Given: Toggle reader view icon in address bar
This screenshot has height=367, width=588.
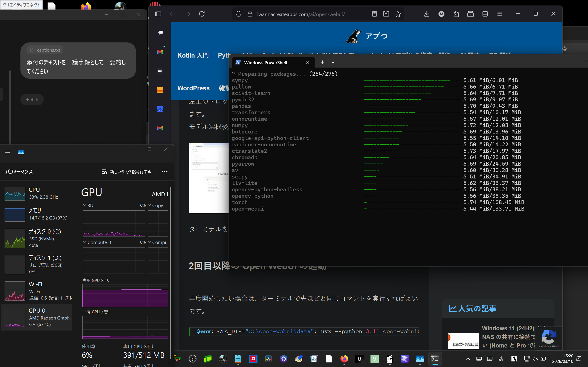Looking at the screenshot, I should click(374, 14).
